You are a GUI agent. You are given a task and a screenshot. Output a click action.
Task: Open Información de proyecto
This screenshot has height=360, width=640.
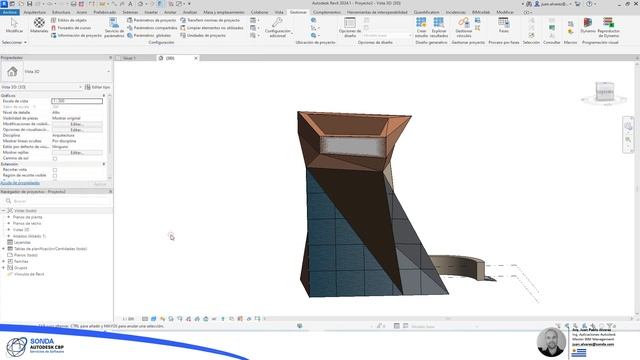(x=76, y=36)
